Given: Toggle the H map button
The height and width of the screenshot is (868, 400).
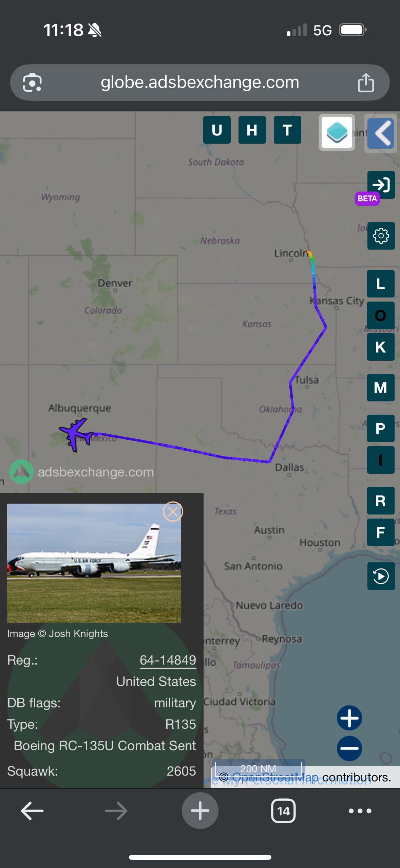Looking at the screenshot, I should click(252, 130).
